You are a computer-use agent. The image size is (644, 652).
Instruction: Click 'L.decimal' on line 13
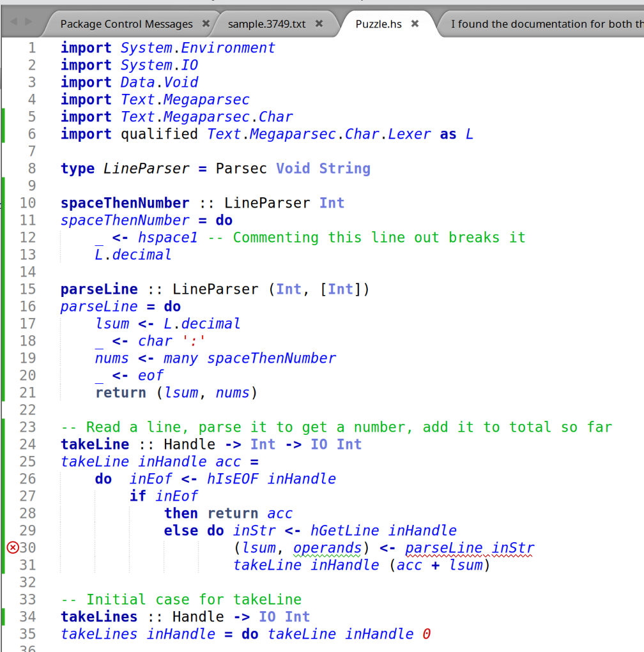(133, 255)
